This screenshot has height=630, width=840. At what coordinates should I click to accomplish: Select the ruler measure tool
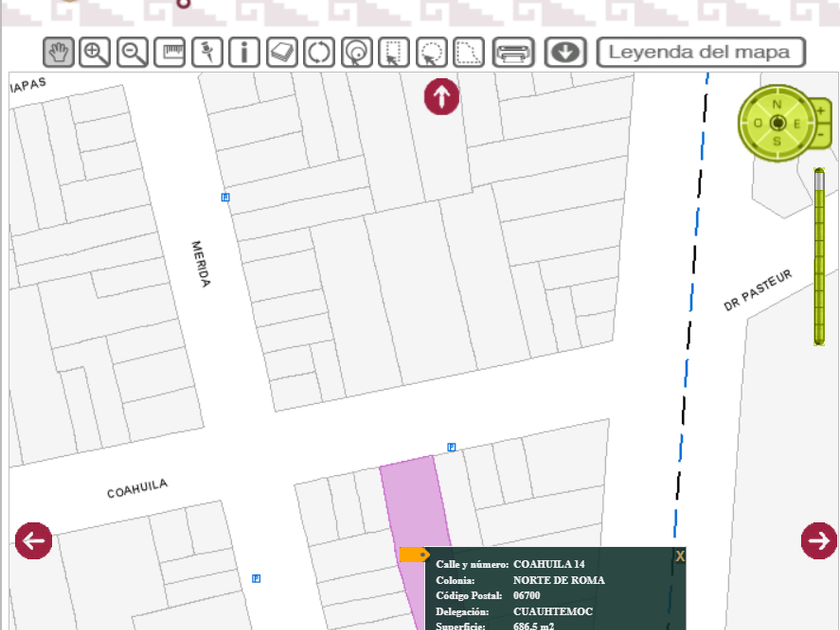170,52
